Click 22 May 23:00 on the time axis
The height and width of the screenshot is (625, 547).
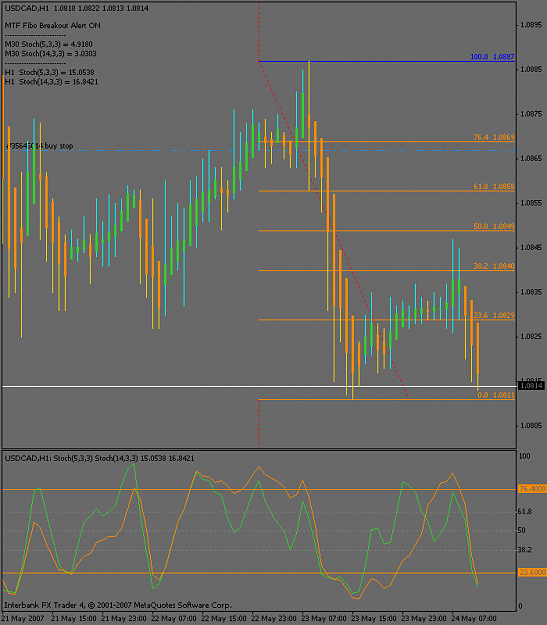[274, 619]
